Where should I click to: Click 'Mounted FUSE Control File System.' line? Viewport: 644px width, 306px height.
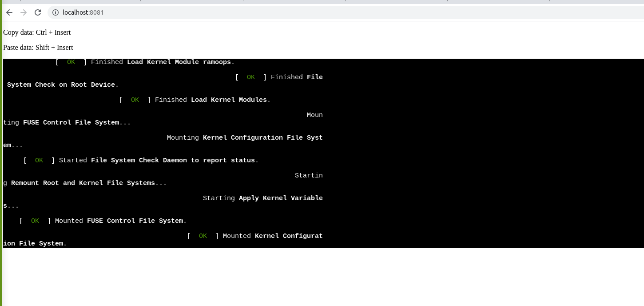103,221
